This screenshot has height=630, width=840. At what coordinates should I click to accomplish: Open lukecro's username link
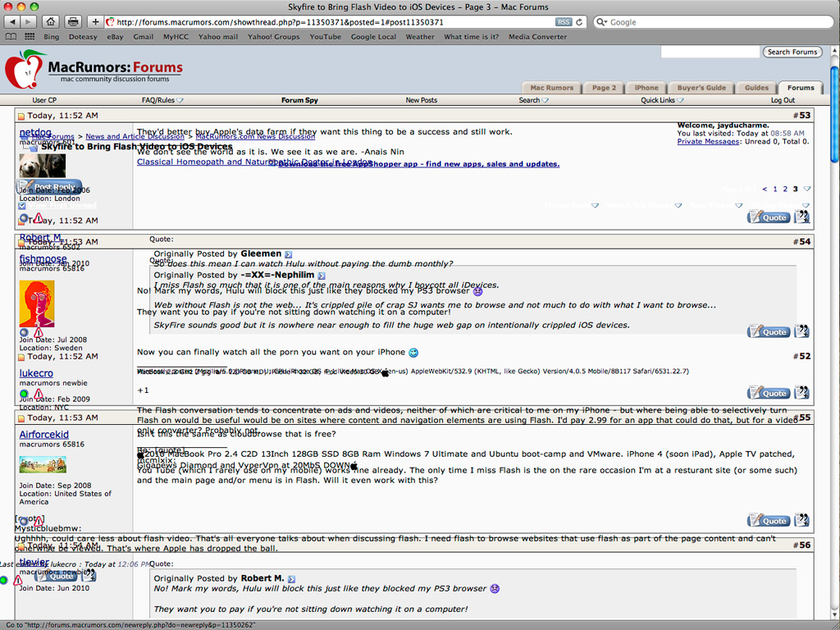point(36,373)
